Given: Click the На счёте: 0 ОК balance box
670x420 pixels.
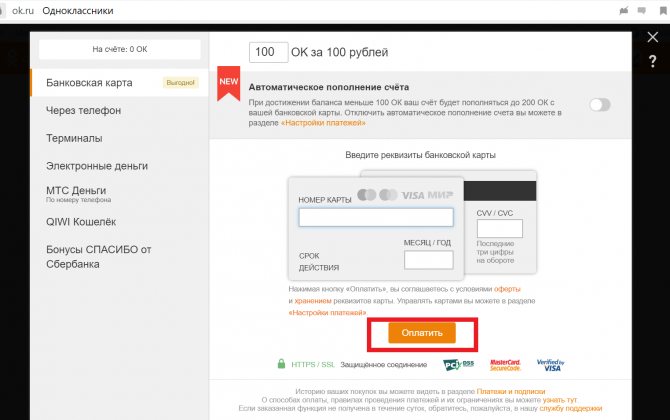Looking at the screenshot, I should (120, 49).
